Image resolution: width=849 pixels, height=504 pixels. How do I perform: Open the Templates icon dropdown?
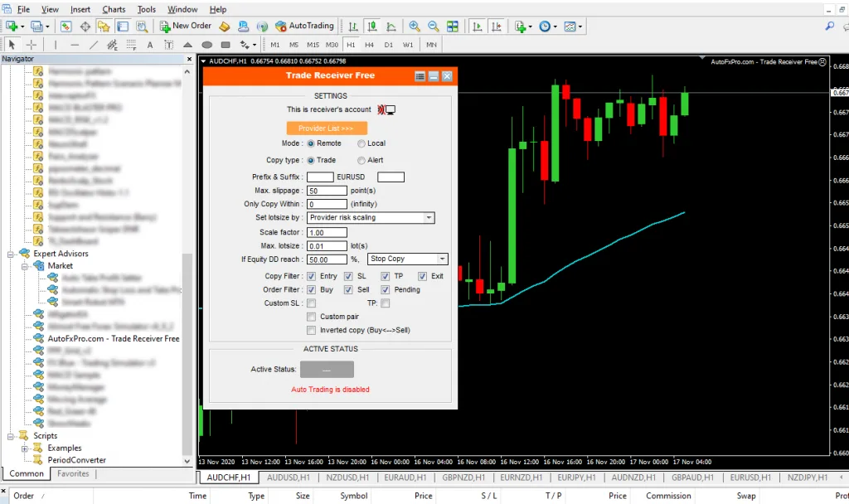click(572, 26)
